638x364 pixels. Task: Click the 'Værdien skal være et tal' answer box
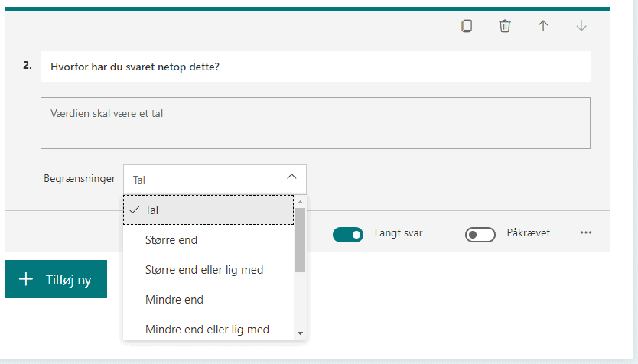(315, 122)
